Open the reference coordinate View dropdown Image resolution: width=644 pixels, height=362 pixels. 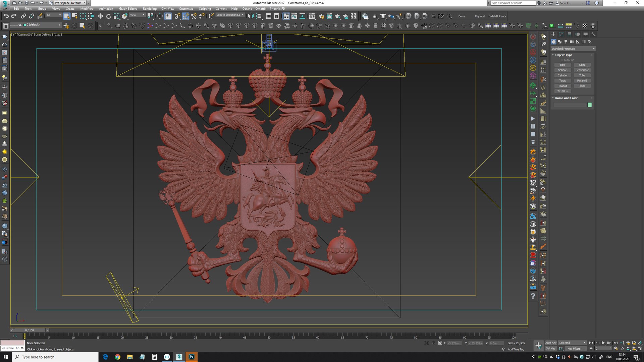tap(138, 15)
